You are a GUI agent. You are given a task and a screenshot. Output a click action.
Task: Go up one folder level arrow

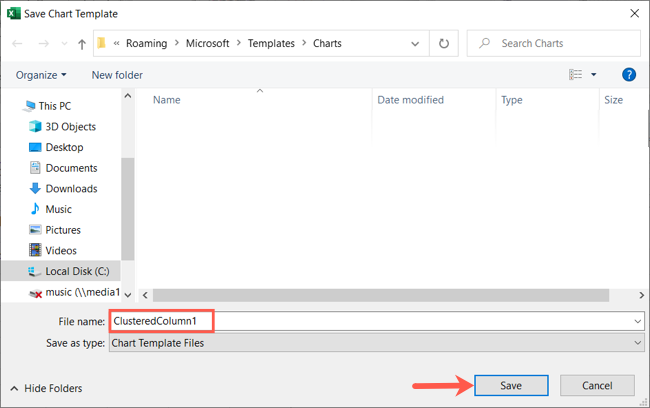(x=82, y=44)
